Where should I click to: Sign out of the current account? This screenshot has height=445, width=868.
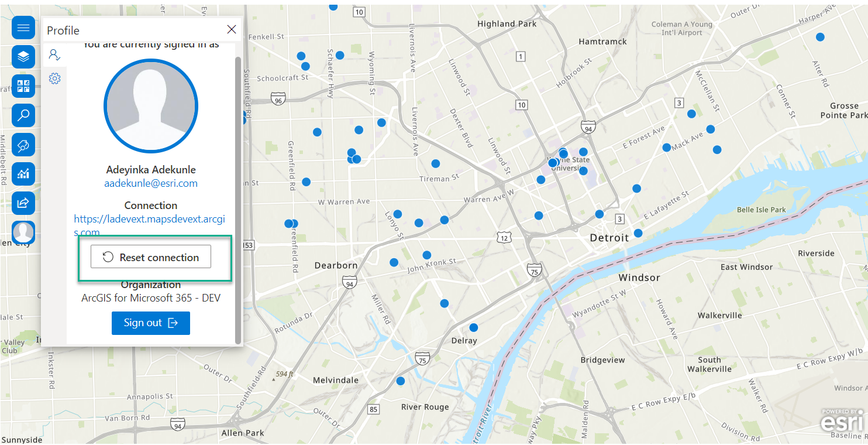click(x=150, y=323)
